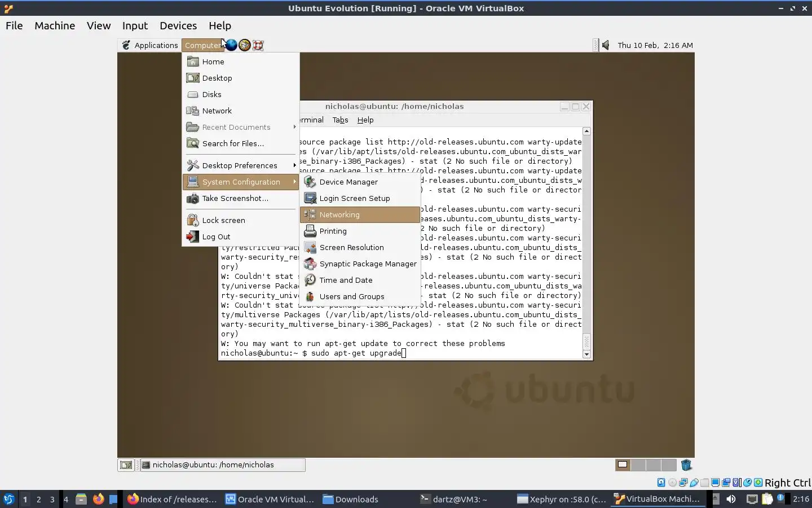812x508 pixels.
Task: Click the VirtualBox network adapter status icon
Action: click(683, 483)
